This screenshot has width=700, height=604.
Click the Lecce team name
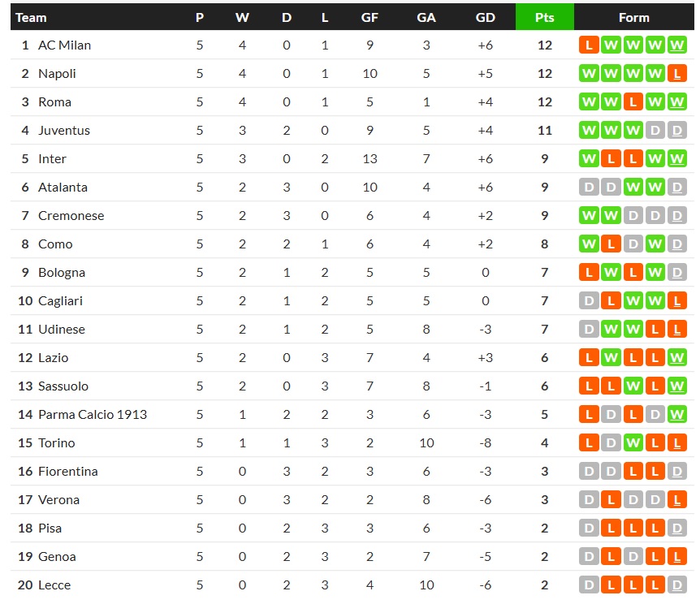[x=54, y=585]
